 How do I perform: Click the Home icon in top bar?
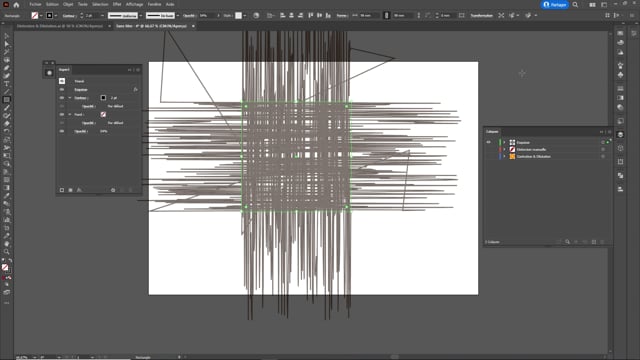click(16, 5)
